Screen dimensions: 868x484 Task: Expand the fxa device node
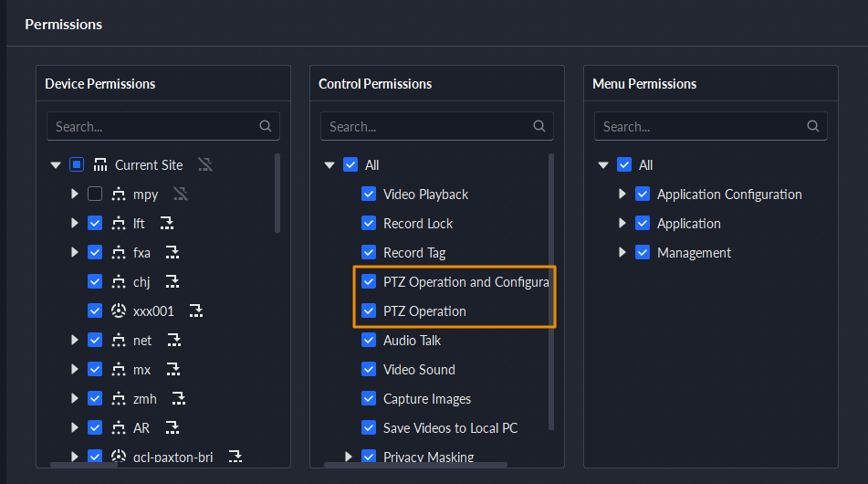(75, 253)
